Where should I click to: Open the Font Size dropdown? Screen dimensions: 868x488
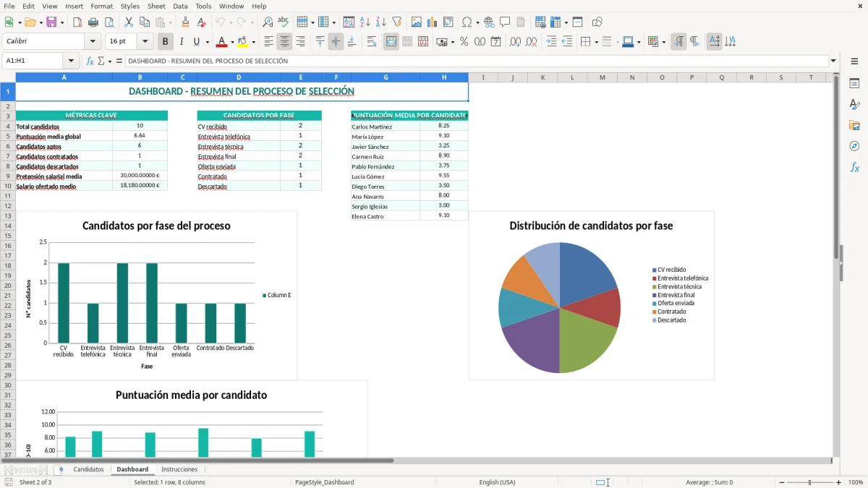coord(145,42)
